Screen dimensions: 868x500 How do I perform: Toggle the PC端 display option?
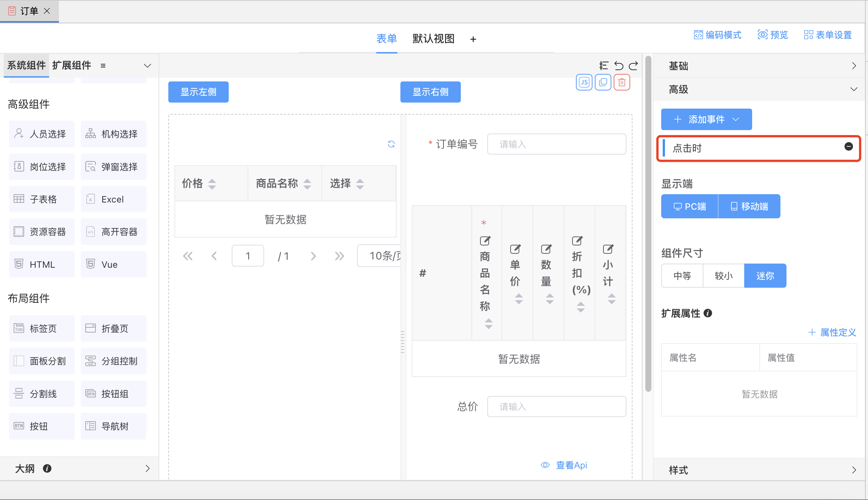[689, 206]
